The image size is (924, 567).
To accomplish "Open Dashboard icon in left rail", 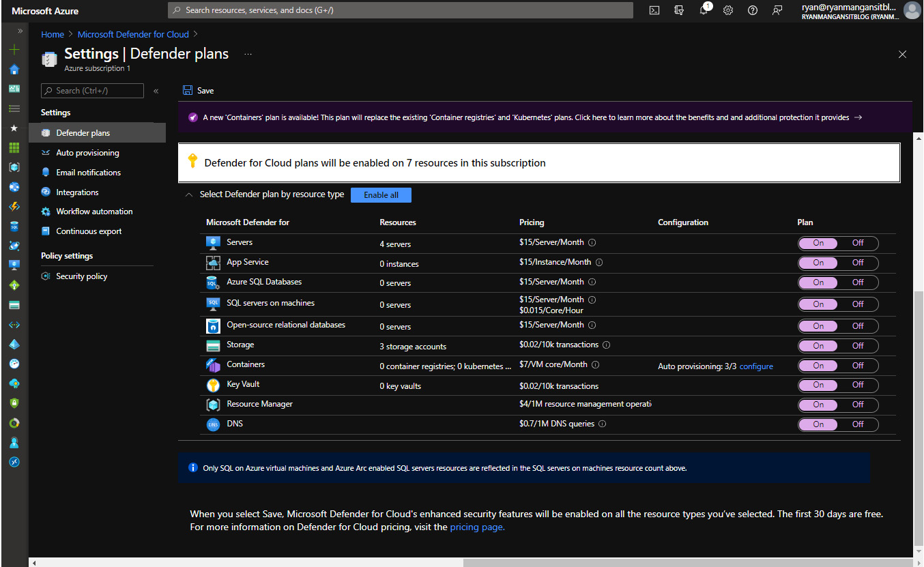I will [14, 89].
